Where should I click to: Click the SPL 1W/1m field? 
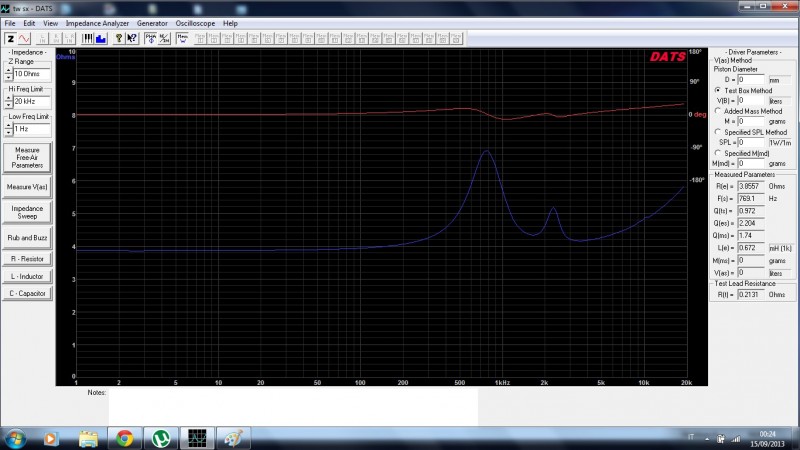(751, 142)
